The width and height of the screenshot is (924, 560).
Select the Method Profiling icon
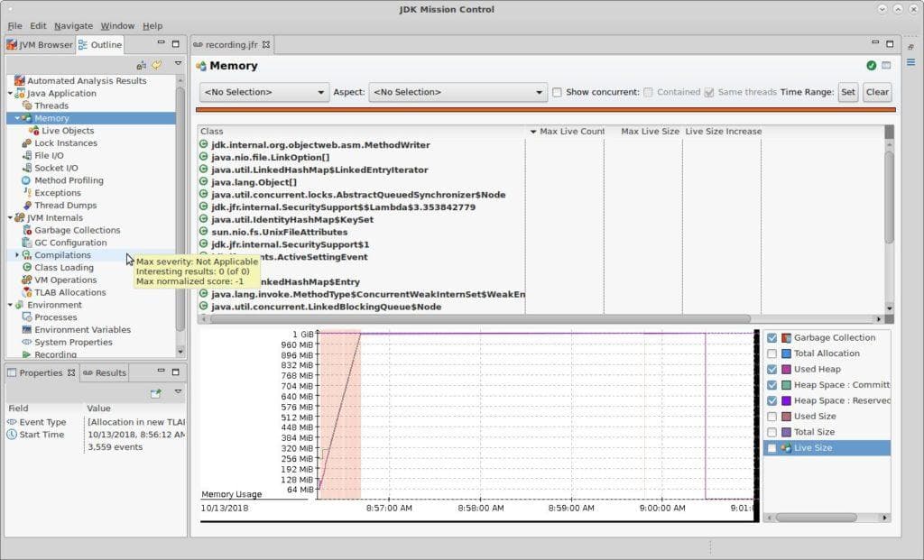(x=26, y=180)
